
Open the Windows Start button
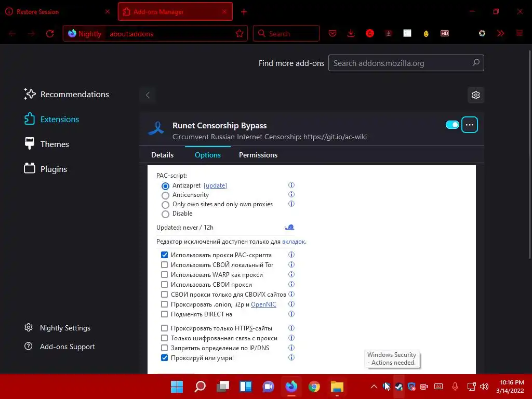coord(177,387)
